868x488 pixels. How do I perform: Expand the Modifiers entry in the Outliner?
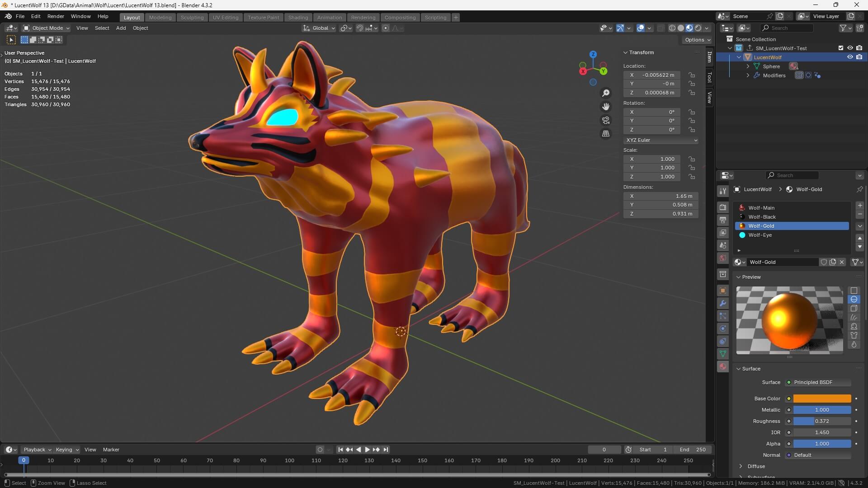[x=748, y=75]
